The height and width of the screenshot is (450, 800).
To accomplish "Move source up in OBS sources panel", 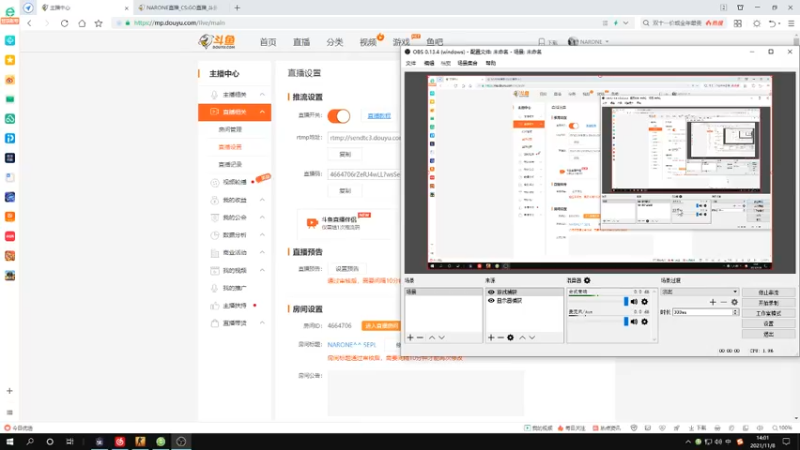I will coord(522,337).
